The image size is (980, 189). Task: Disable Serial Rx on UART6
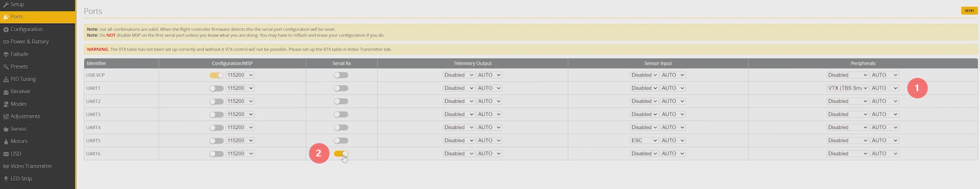[x=341, y=154]
